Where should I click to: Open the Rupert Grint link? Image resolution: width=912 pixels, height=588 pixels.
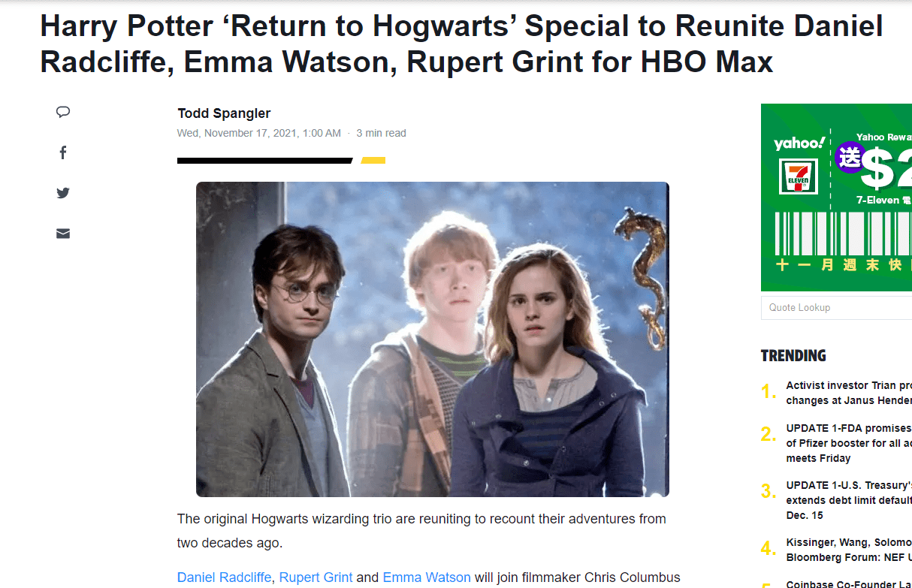click(316, 577)
